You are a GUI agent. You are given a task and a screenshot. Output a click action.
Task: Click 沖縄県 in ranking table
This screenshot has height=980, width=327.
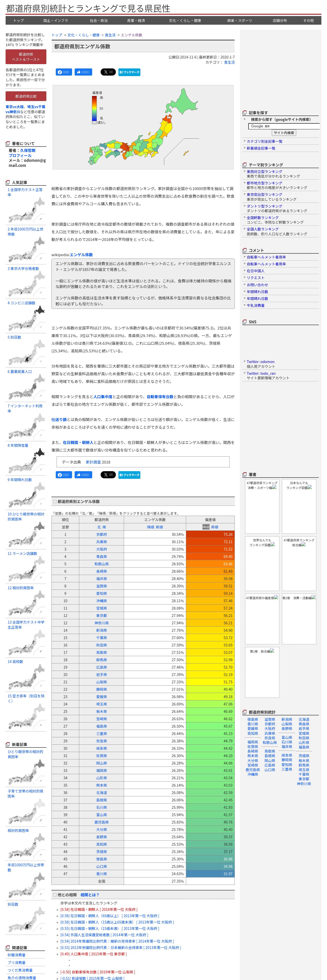pos(101,601)
